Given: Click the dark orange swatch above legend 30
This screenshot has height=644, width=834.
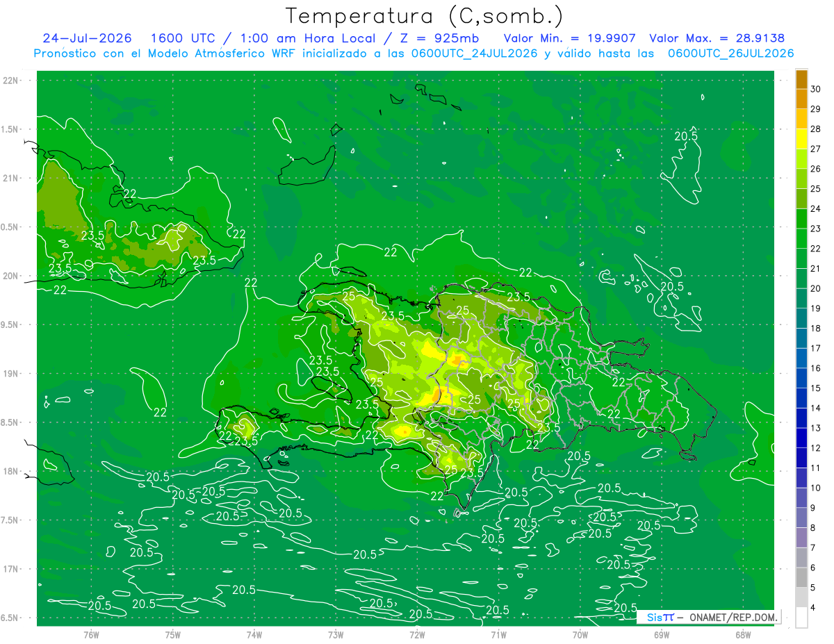Looking at the screenshot, I should pos(801,79).
